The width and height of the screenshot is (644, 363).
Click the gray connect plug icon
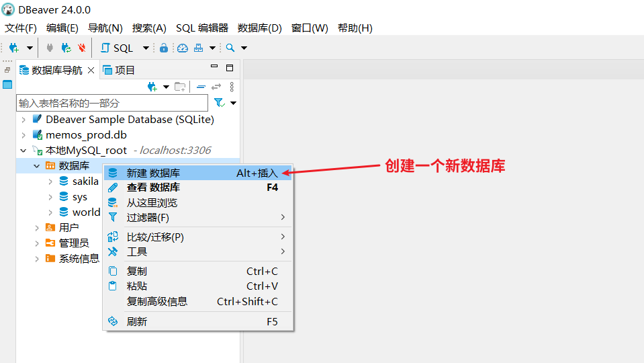pyautogui.click(x=50, y=48)
